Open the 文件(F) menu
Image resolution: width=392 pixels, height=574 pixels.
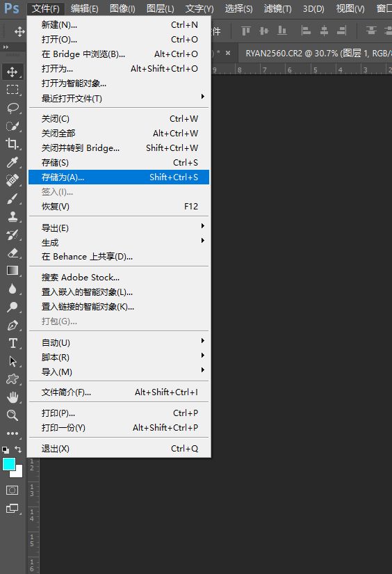[x=45, y=8]
